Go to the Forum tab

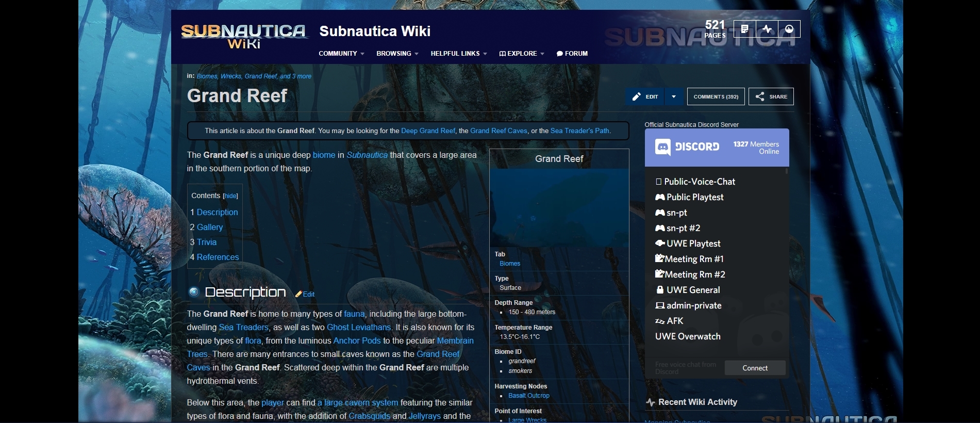click(572, 54)
